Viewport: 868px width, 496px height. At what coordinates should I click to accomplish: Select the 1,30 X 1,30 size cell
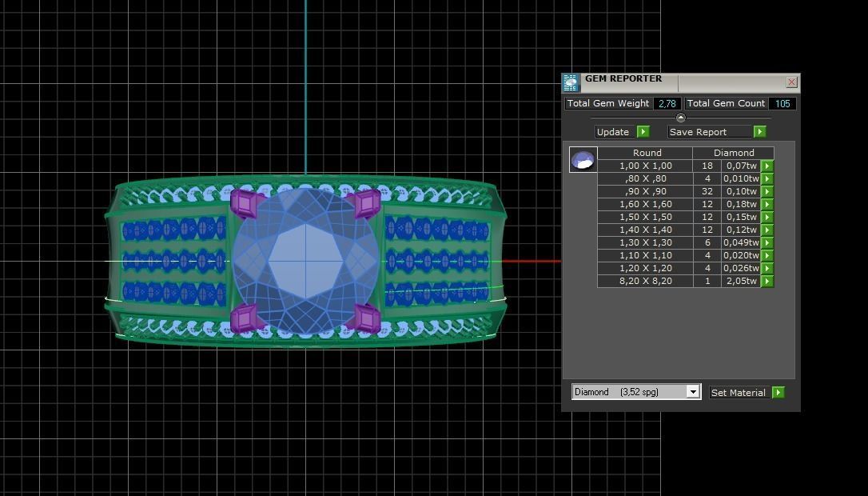646,242
